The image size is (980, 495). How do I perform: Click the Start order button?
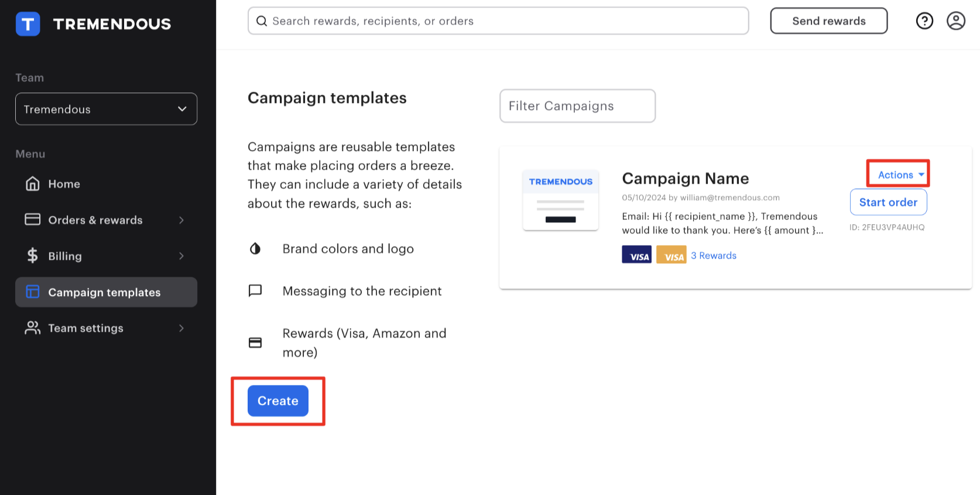(x=888, y=202)
